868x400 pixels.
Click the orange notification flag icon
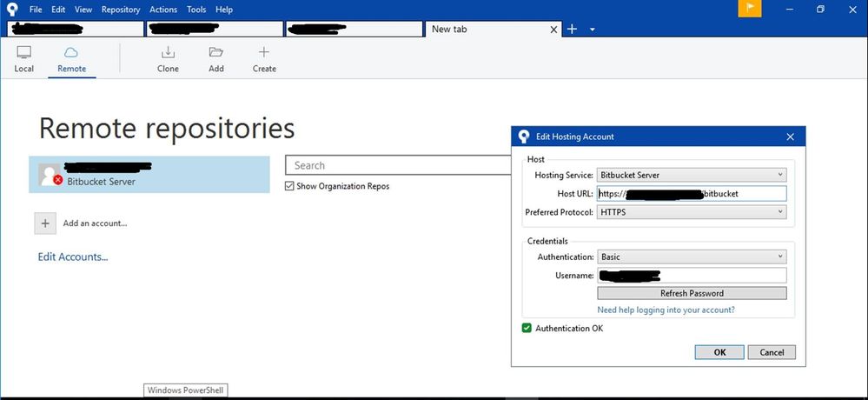pyautogui.click(x=750, y=9)
